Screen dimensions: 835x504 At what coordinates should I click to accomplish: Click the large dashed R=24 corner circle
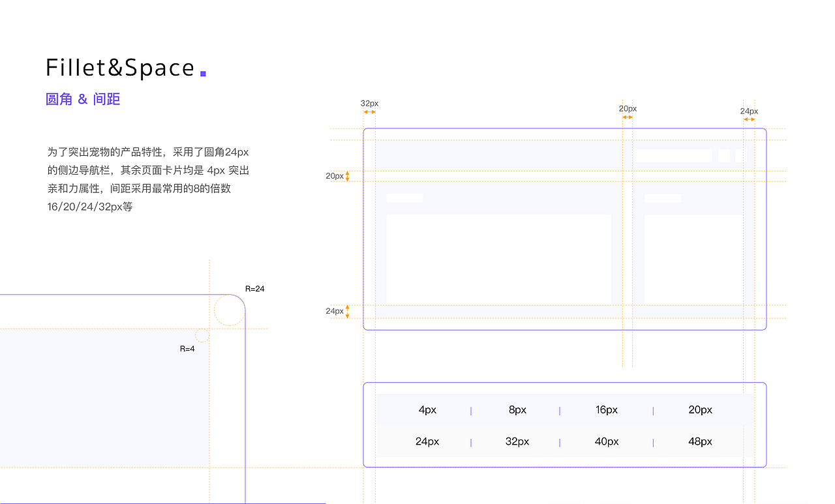230,310
